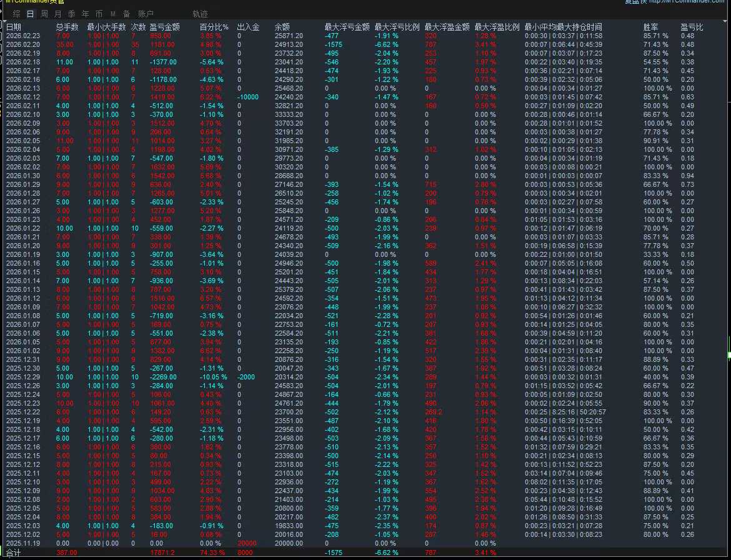Click the 最大浮盈比例 column header
Screen dimensions: 731x560
[497, 27]
